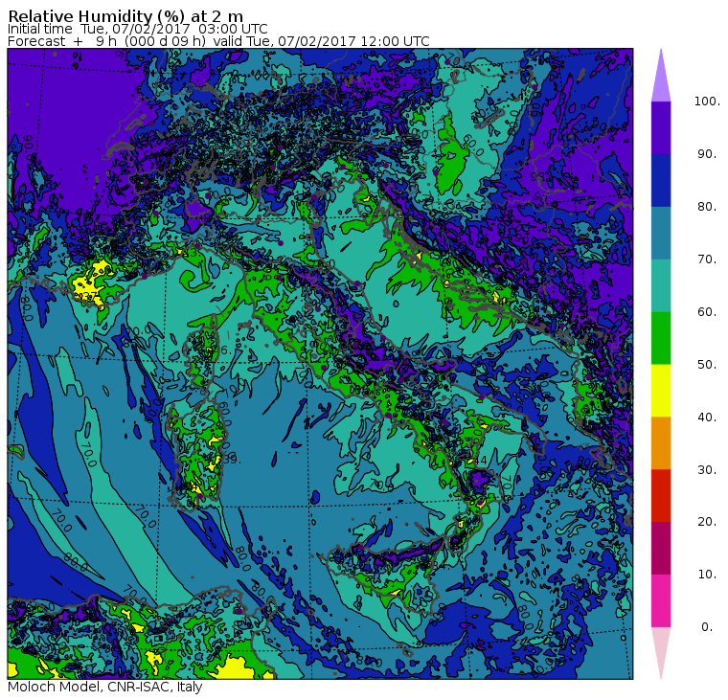Click the pale pink bottom legend arrow
Image resolution: width=728 pixels, height=700 pixels.
pos(661,647)
